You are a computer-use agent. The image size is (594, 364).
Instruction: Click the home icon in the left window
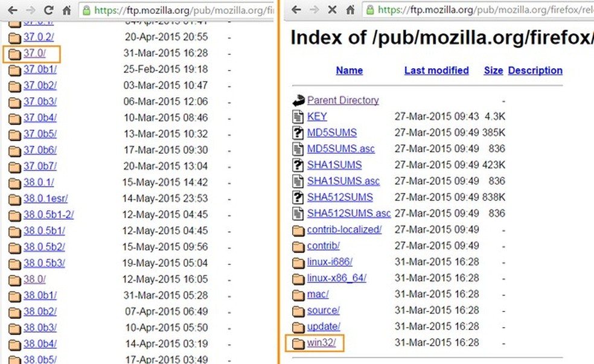[66, 9]
